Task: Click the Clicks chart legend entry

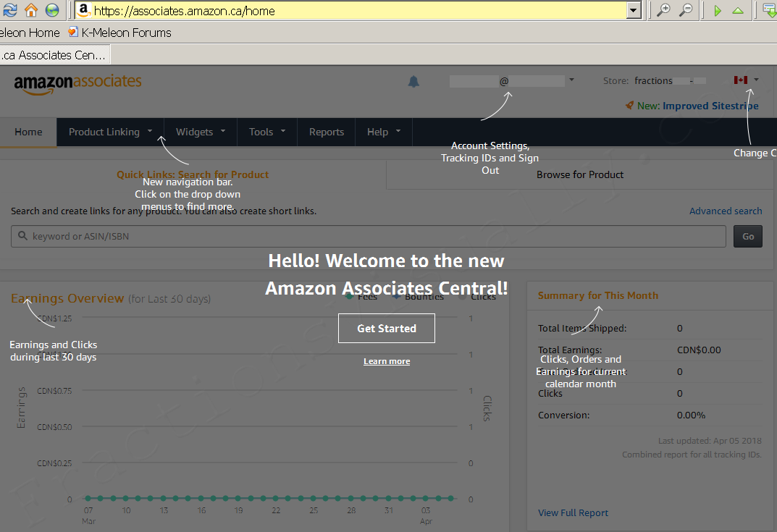Action: click(x=477, y=296)
